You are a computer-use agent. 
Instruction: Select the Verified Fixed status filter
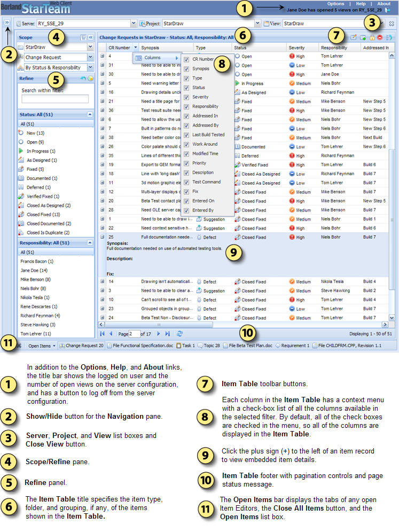(x=43, y=197)
